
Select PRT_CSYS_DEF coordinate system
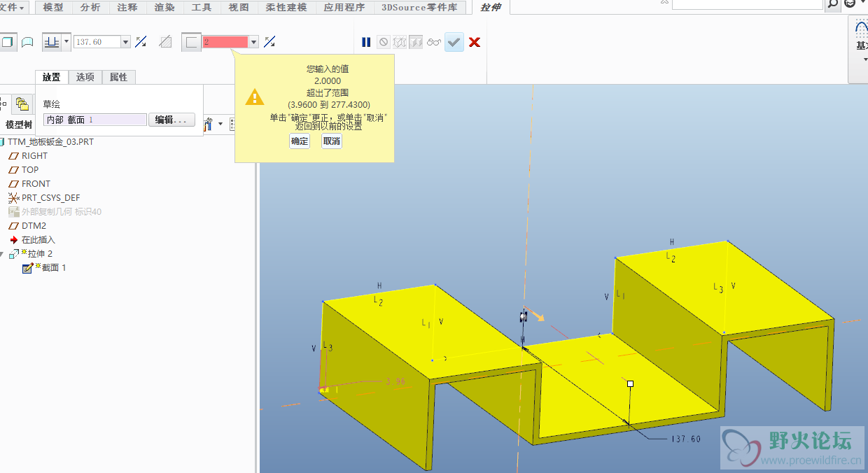[44, 197]
